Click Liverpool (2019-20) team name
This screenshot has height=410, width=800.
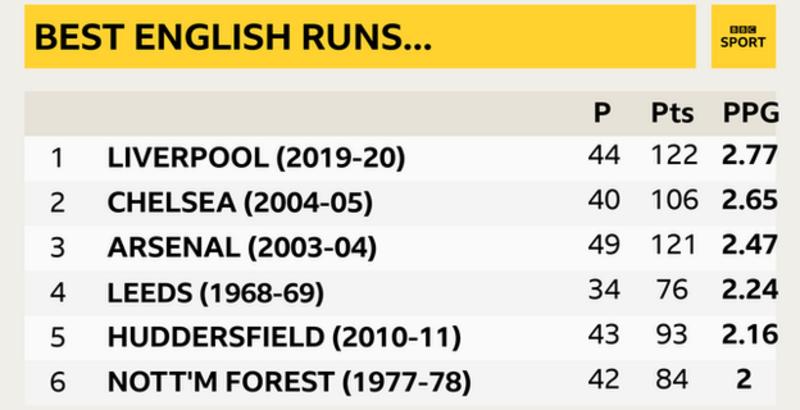click(256, 157)
